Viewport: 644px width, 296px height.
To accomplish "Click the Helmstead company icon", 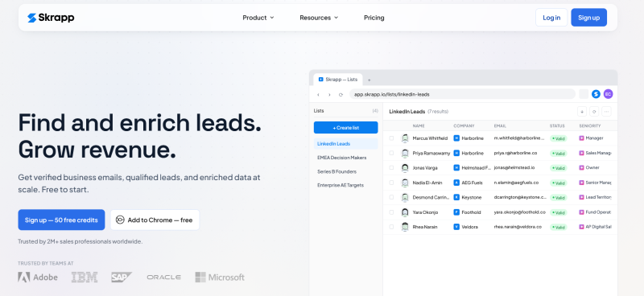I will (x=456, y=168).
